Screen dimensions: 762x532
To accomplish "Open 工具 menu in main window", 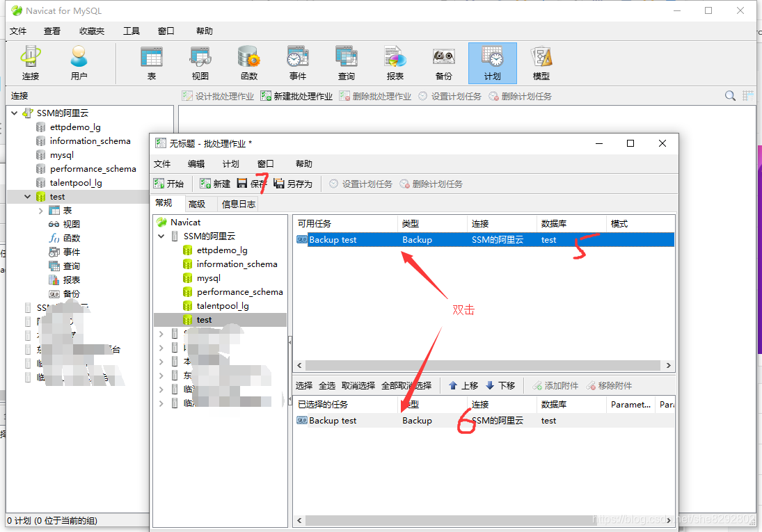I will pos(132,31).
